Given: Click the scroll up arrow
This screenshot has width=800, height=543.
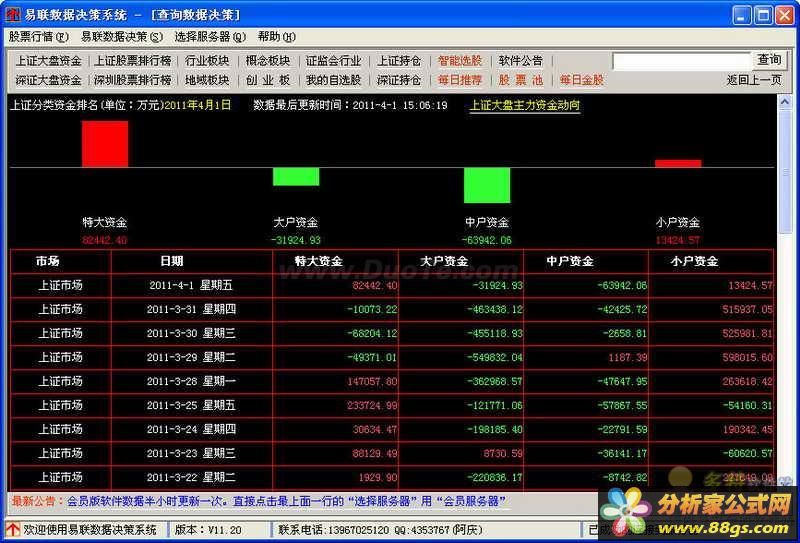Looking at the screenshot, I should tap(785, 103).
